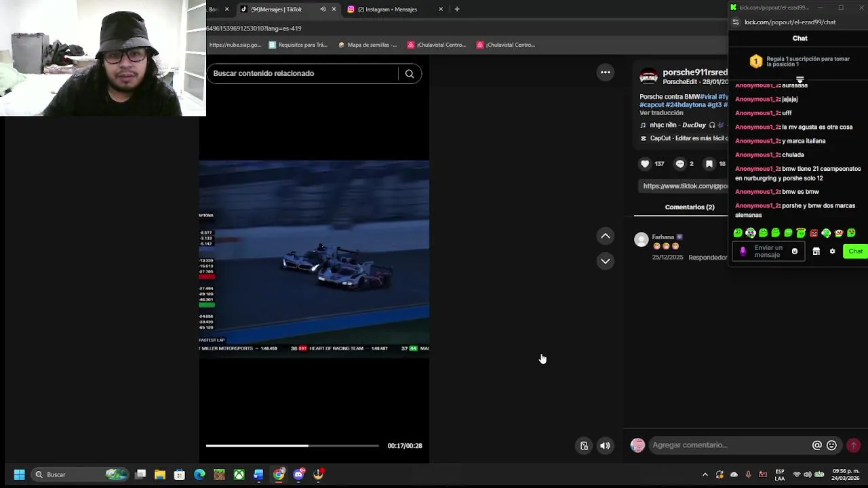Seek in the video progress bar

pyautogui.click(x=292, y=446)
